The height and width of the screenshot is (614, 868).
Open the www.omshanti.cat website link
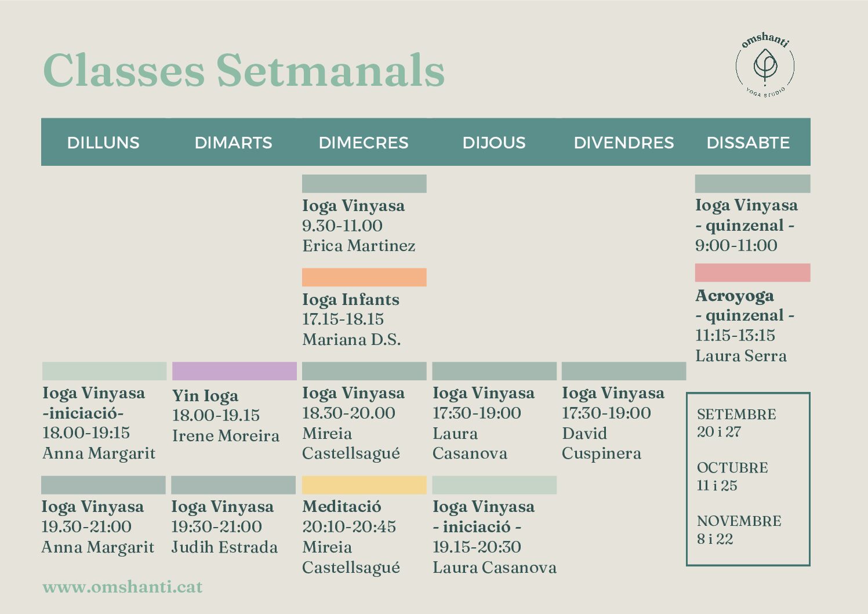pyautogui.click(x=122, y=587)
